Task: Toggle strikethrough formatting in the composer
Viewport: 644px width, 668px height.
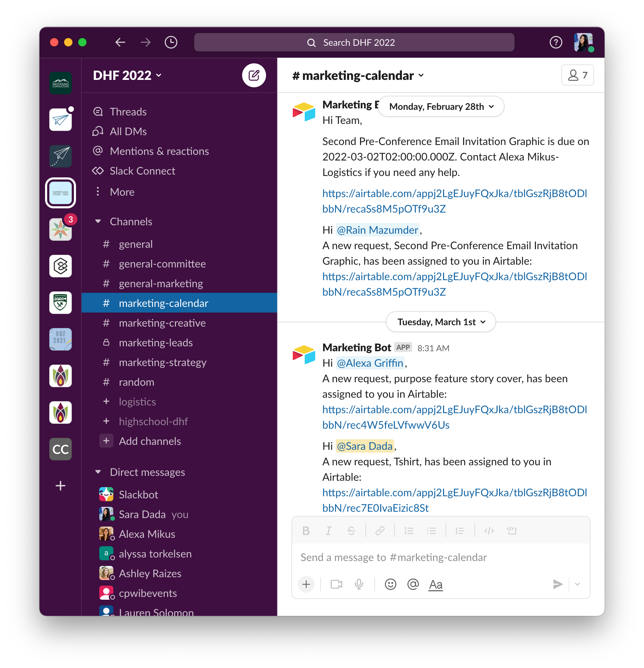Action: 351,531
